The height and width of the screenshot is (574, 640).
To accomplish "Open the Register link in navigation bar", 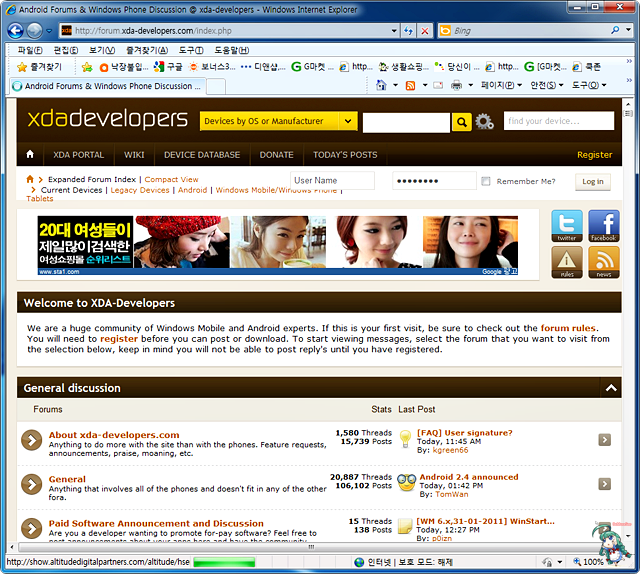I will point(594,155).
